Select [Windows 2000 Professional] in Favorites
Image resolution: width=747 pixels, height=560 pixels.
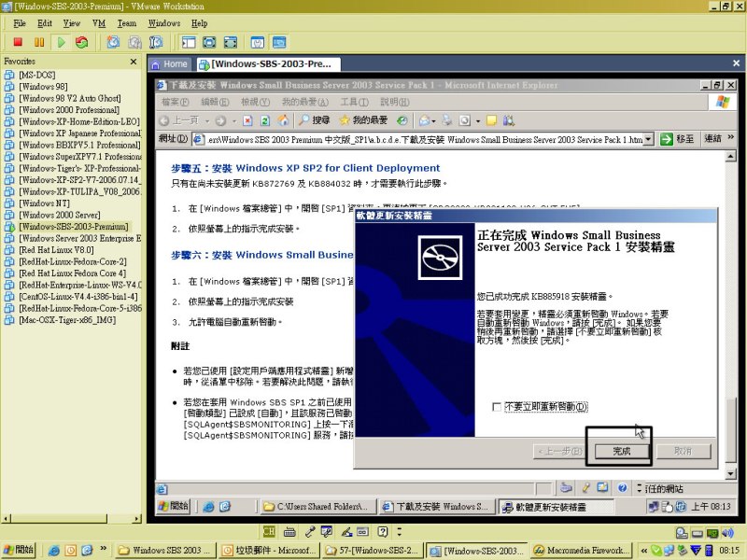coord(69,110)
